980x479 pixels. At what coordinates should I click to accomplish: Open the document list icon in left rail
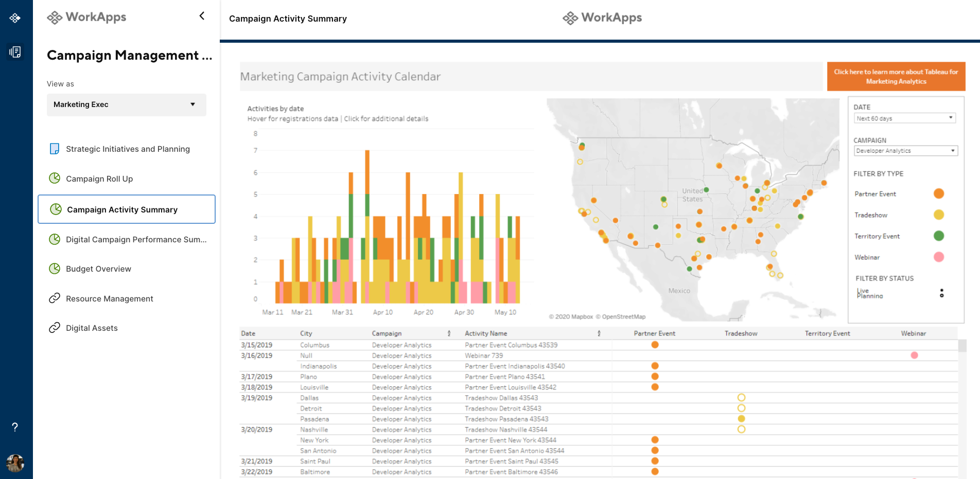pos(15,52)
